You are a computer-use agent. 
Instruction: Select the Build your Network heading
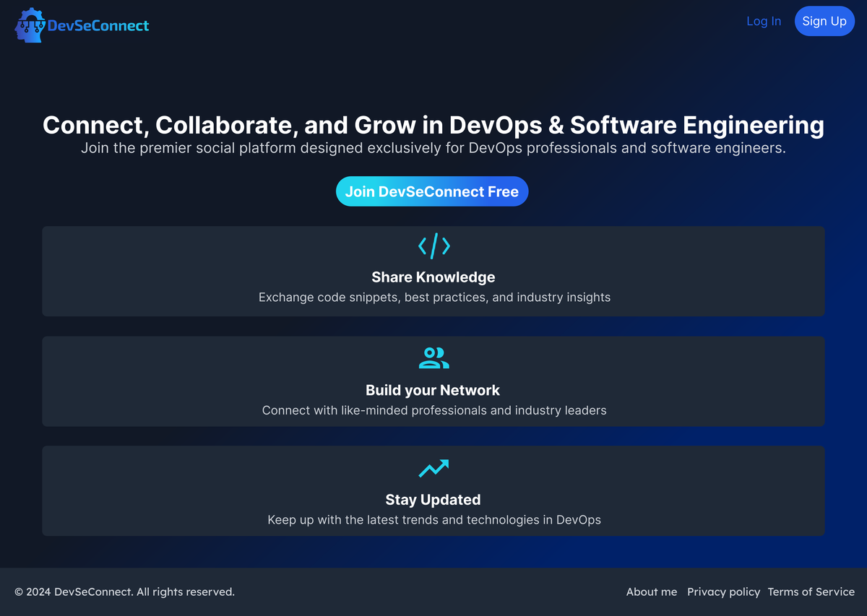pyautogui.click(x=433, y=390)
